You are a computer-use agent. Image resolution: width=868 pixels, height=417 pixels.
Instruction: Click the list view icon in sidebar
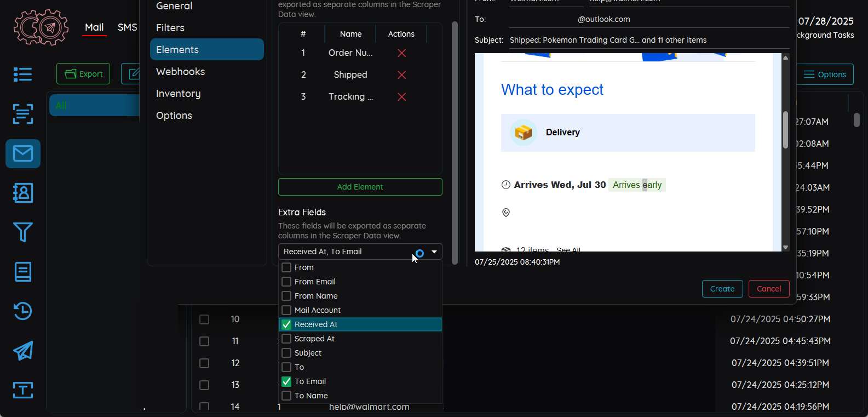pos(23,75)
